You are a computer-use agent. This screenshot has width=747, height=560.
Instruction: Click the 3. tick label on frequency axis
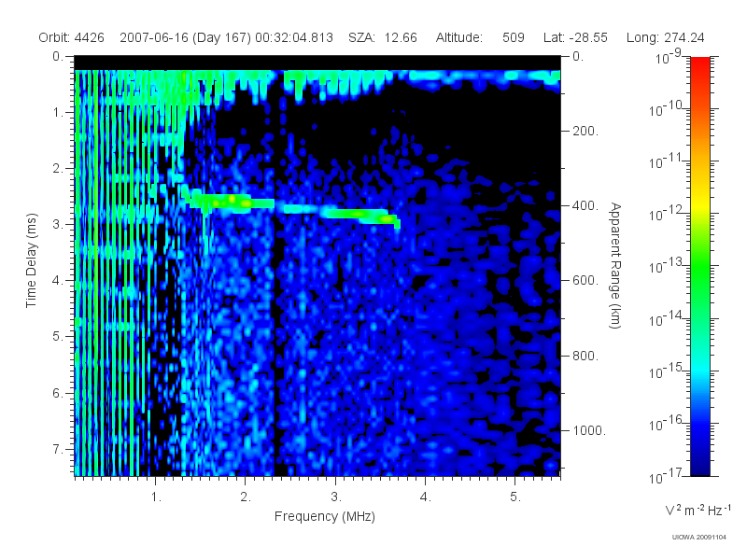pos(336,497)
